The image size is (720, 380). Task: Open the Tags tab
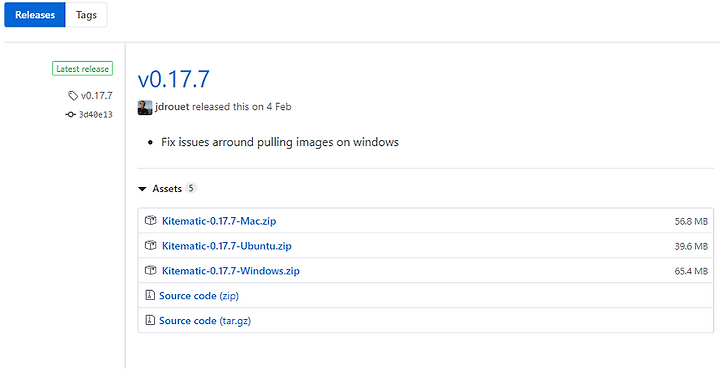[86, 15]
